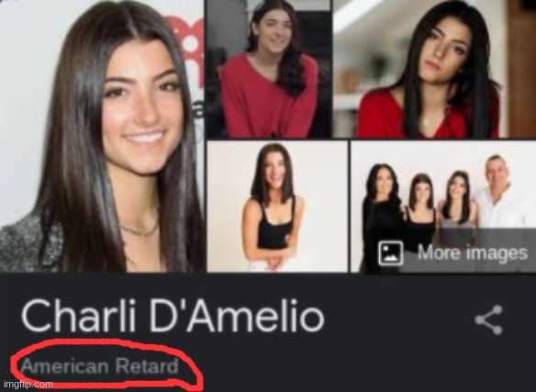Click the picture icon in More images
This screenshot has width=536, height=392.
390,253
